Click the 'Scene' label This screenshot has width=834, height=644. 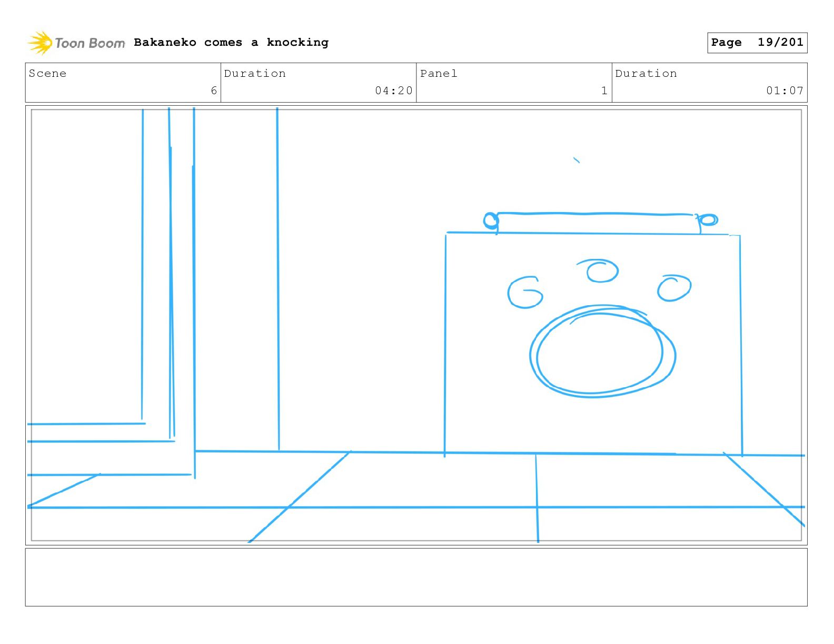pos(48,74)
